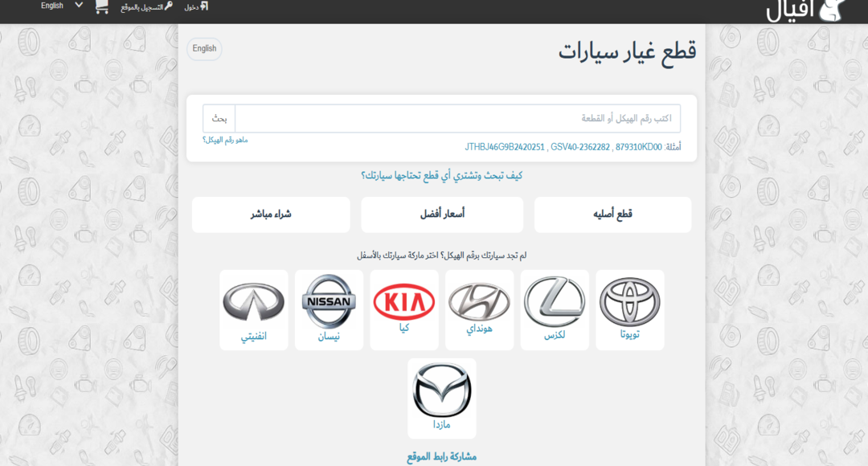868x466 pixels.
Task: Open site registration التسجيل بالموقع
Action: tap(147, 6)
